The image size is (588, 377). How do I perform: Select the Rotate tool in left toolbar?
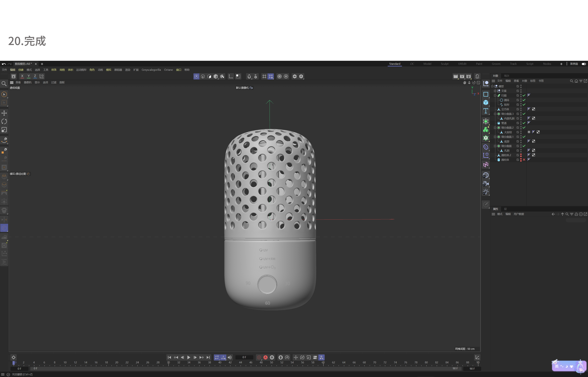(x=4, y=121)
